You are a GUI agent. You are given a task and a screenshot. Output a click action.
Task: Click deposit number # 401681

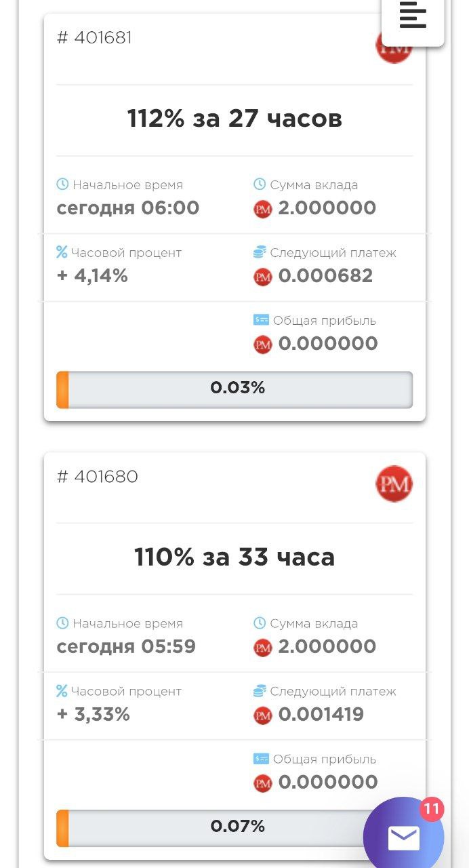(94, 38)
